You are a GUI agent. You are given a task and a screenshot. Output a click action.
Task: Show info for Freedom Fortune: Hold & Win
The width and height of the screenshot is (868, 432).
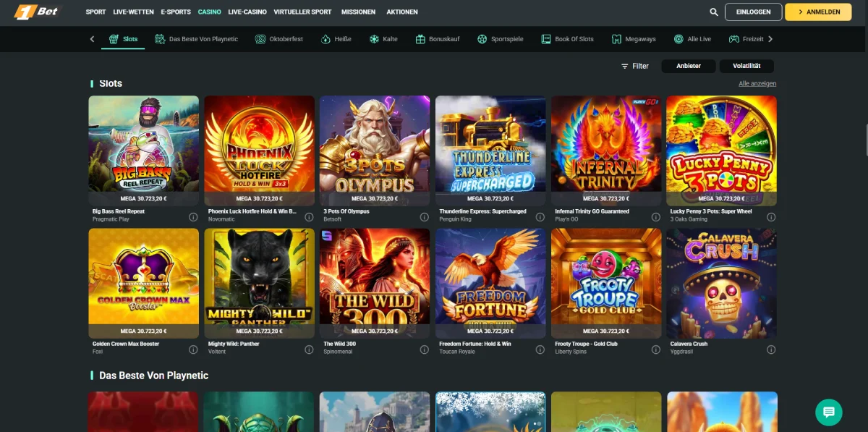click(540, 350)
